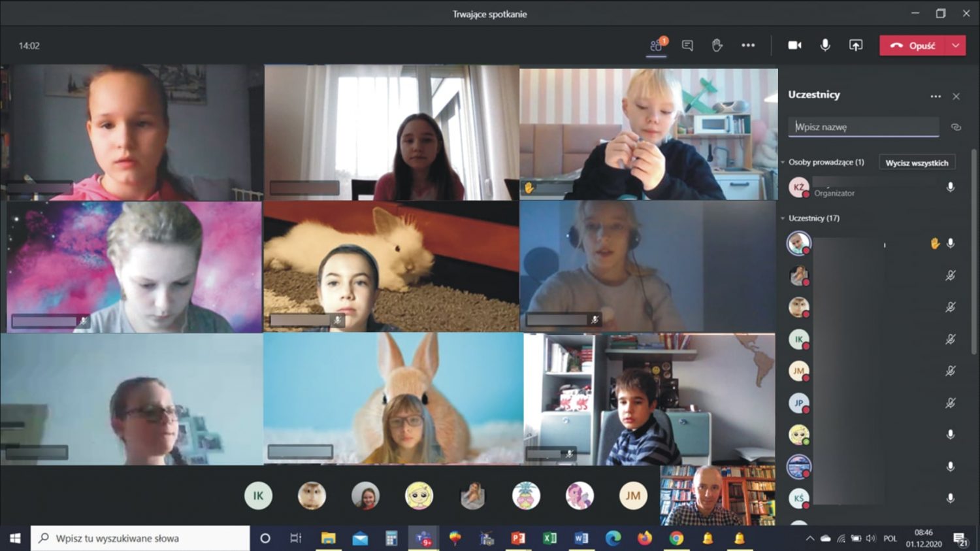The width and height of the screenshot is (980, 551).
Task: Open the share screen tray icon
Action: [x=855, y=45]
